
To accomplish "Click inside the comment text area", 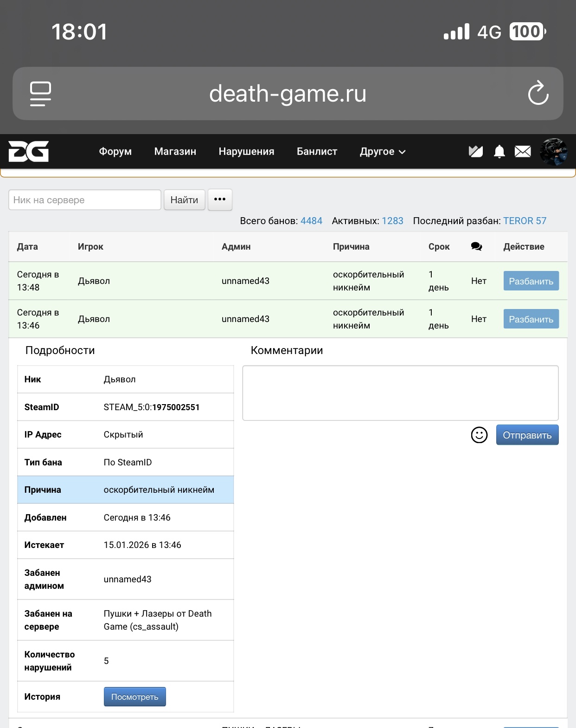I will pyautogui.click(x=400, y=393).
